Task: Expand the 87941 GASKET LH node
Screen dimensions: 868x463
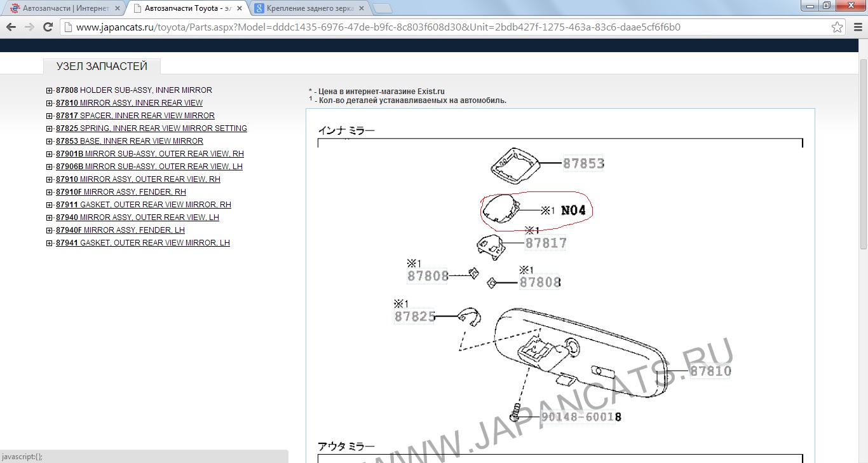Action: pyautogui.click(x=50, y=243)
